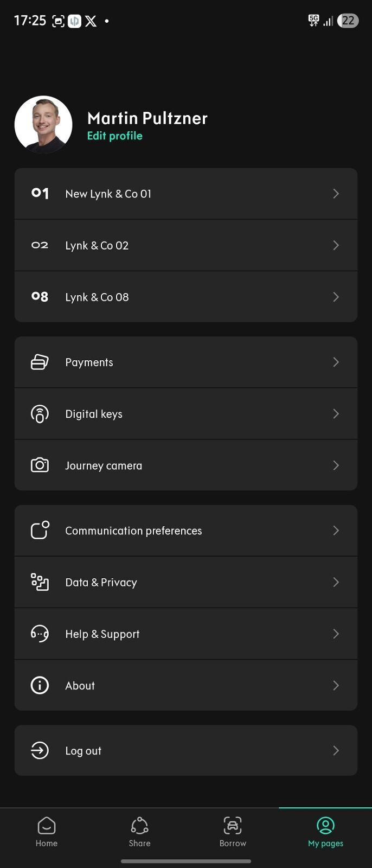
Task: Switch to the Share tab
Action: 139,832
